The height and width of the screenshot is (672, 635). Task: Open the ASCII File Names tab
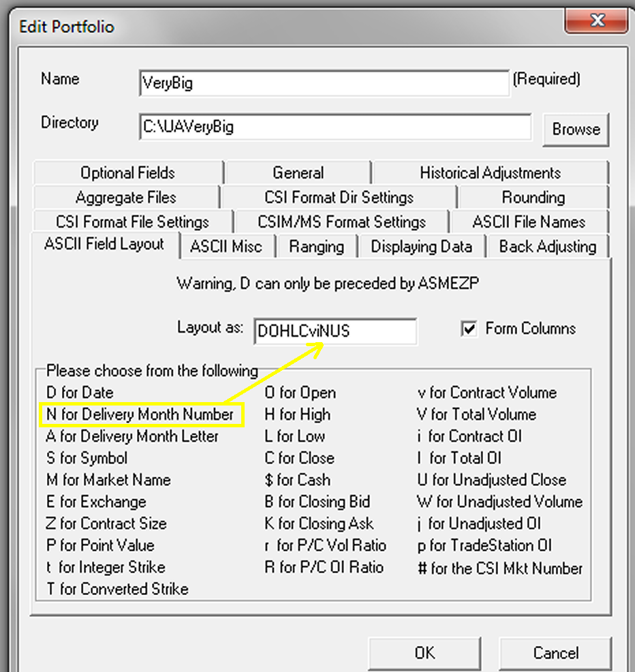pos(531,222)
